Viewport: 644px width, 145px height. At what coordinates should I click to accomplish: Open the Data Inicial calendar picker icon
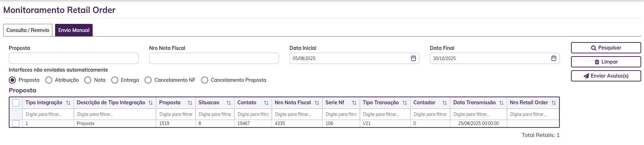[x=413, y=58]
